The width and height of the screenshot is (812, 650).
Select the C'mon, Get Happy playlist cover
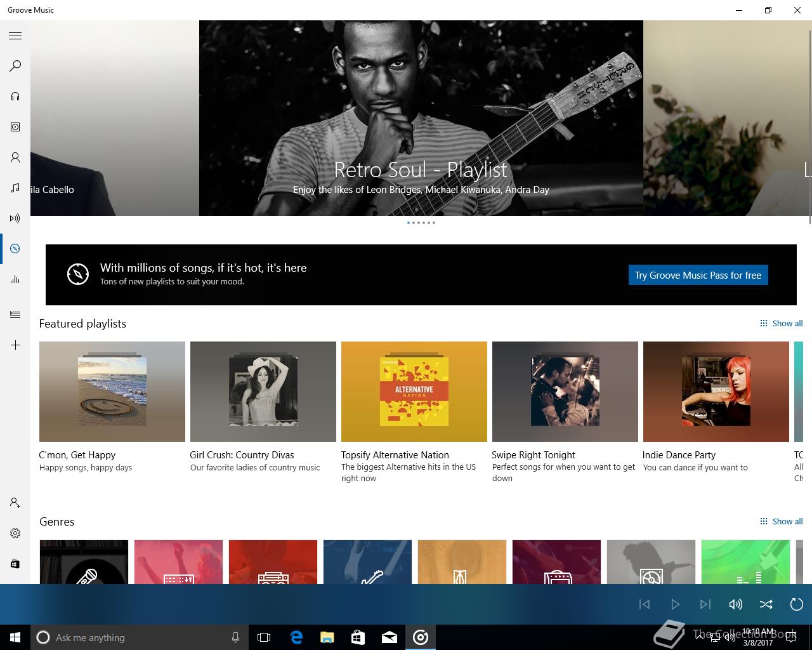tap(112, 392)
